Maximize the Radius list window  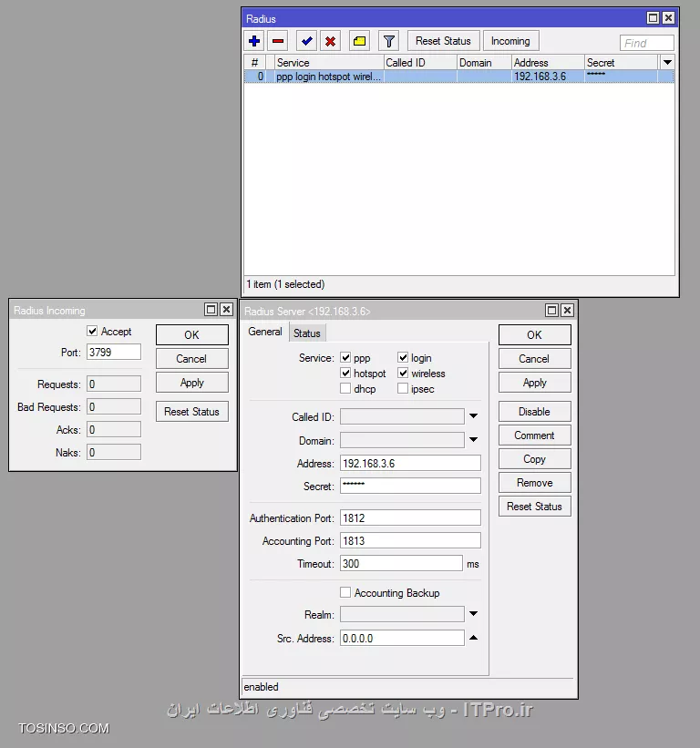653,18
